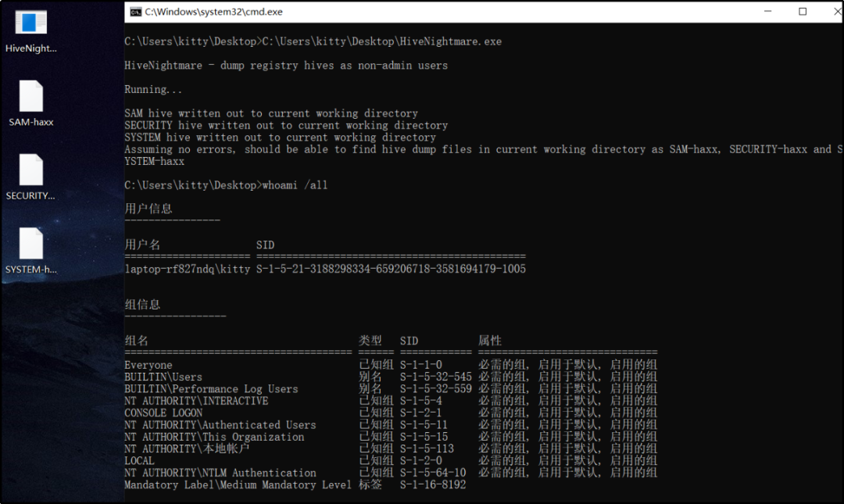Click the SID value 'S-1-5-4'
The image size is (844, 504).
pyautogui.click(x=421, y=401)
